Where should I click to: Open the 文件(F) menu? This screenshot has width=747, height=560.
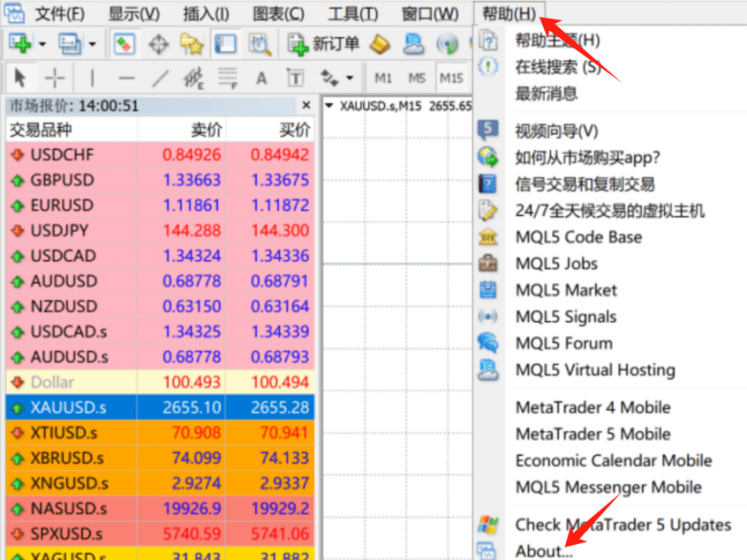59,13
